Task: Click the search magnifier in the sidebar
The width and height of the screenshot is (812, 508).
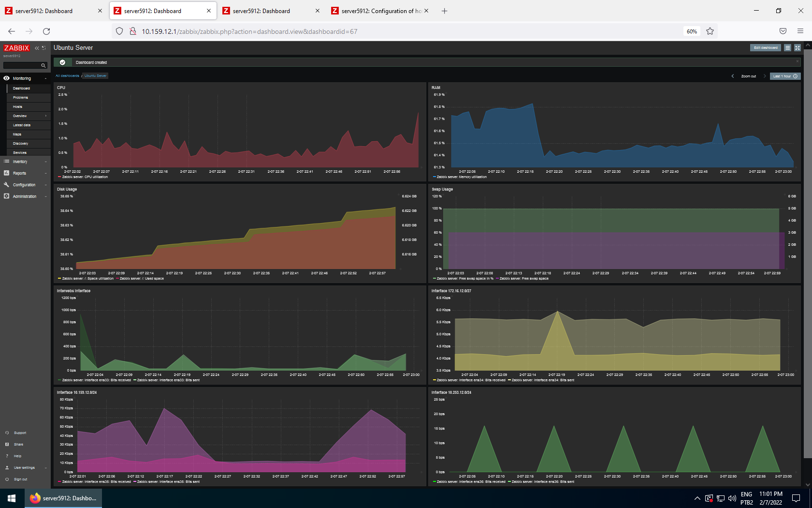Action: [x=43, y=65]
